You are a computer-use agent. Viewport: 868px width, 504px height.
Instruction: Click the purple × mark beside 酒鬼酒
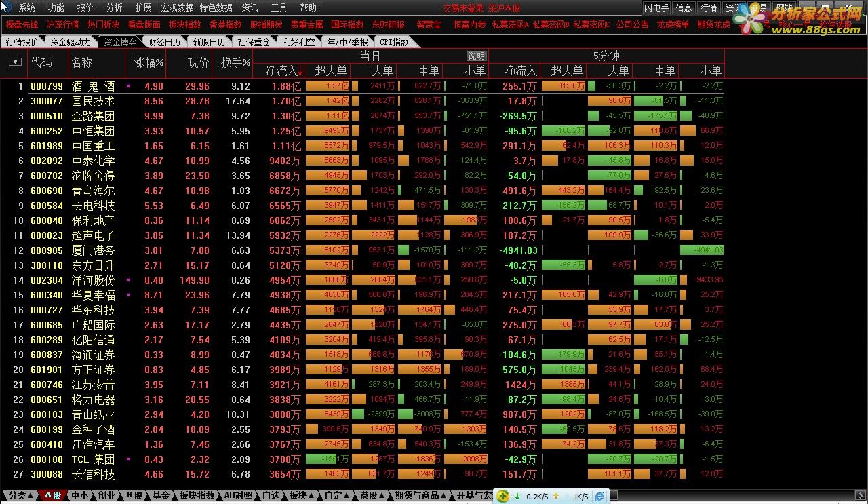(129, 86)
